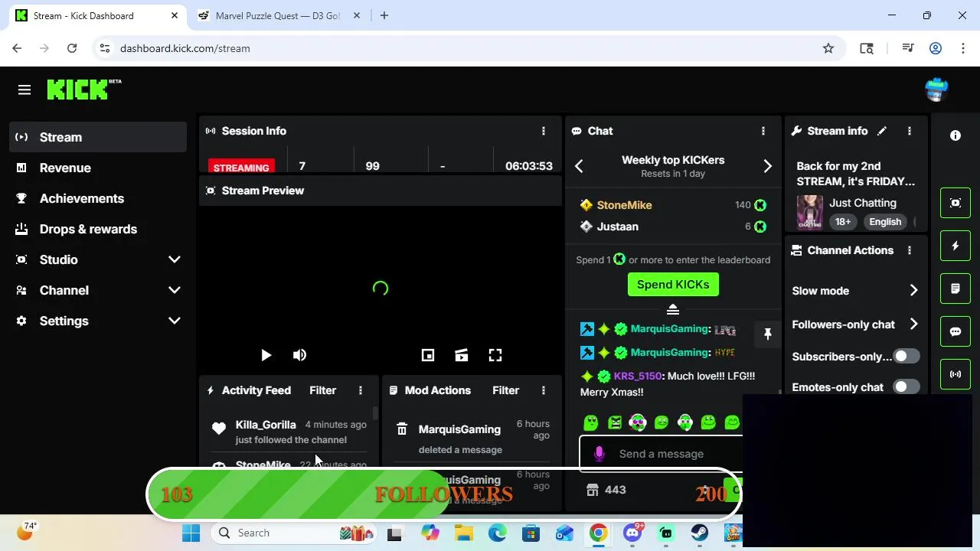The width and height of the screenshot is (980, 551).
Task: Click the info icon in right sidebar
Action: 955,135
